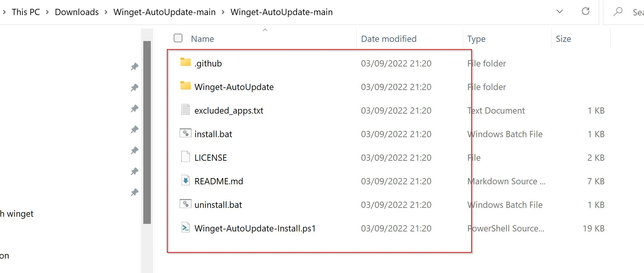Expand chevron before This PC breadcrumb
The width and height of the screenshot is (644, 273).
(4, 12)
